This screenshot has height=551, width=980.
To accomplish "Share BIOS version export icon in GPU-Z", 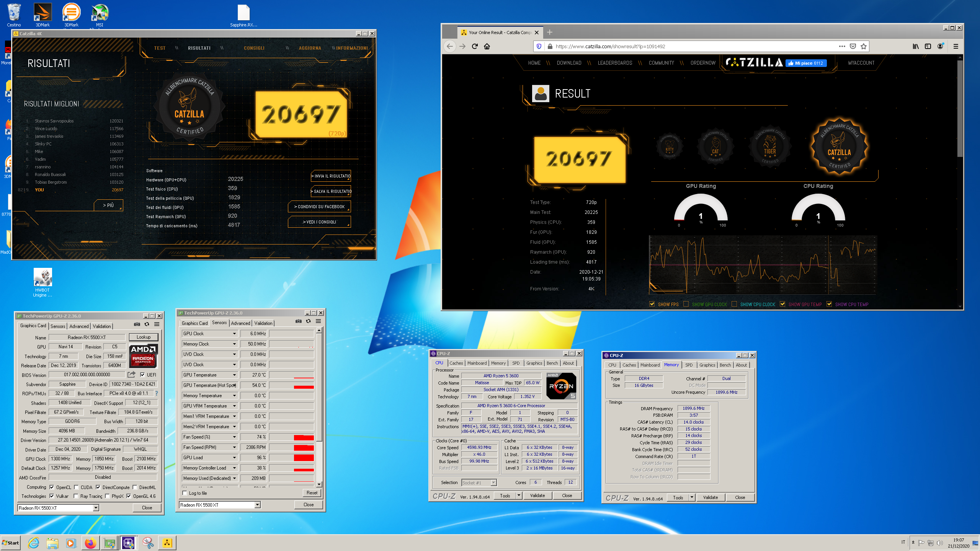I will [132, 375].
